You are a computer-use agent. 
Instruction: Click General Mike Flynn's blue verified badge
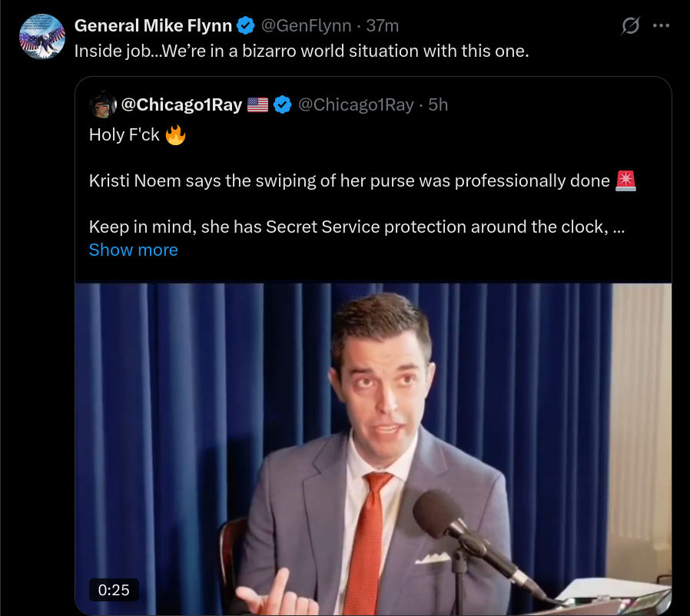(246, 25)
